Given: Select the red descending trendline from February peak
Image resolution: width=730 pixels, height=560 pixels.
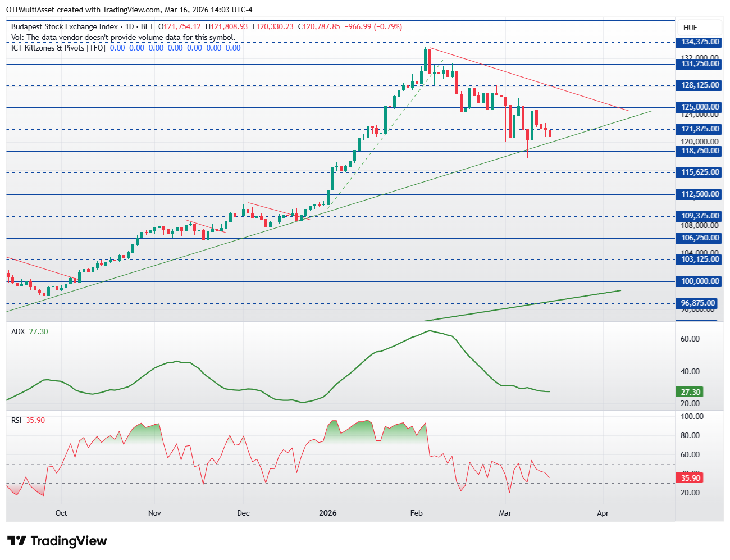Looking at the screenshot, I should click(528, 79).
